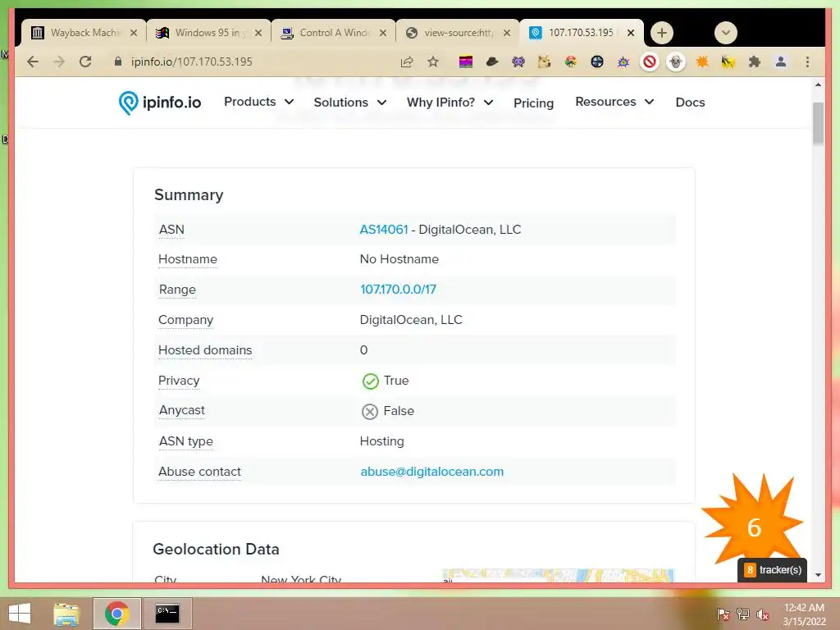Expand the Solutions menu
This screenshot has width=840, height=630.
(349, 103)
